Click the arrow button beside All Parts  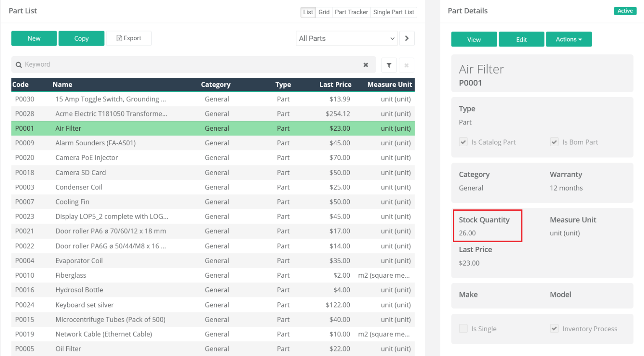(407, 38)
